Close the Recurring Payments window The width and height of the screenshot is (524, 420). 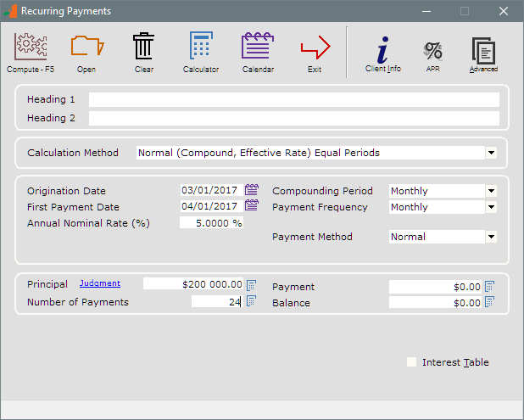tap(504, 11)
